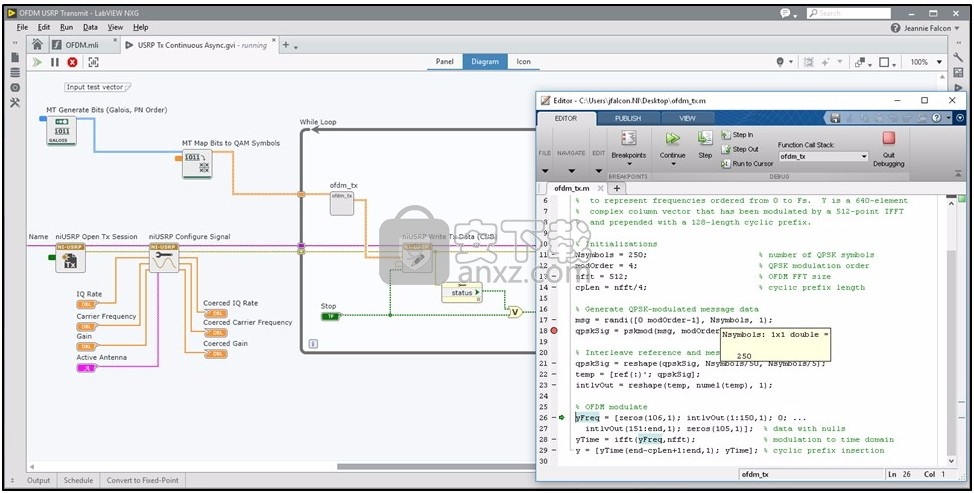Open the new tab dropdown arrow
974x493 pixels.
[296, 47]
